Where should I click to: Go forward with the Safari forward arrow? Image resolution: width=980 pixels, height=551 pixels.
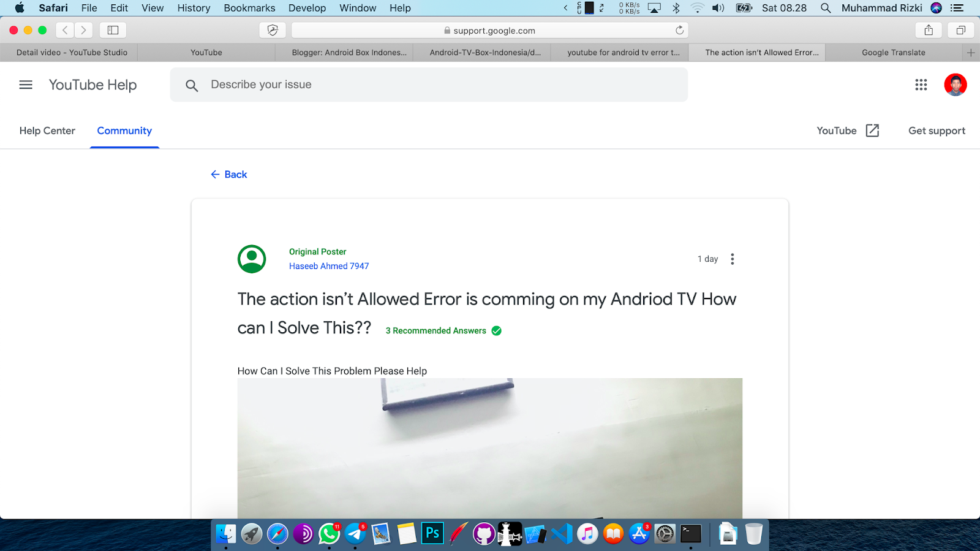click(83, 30)
